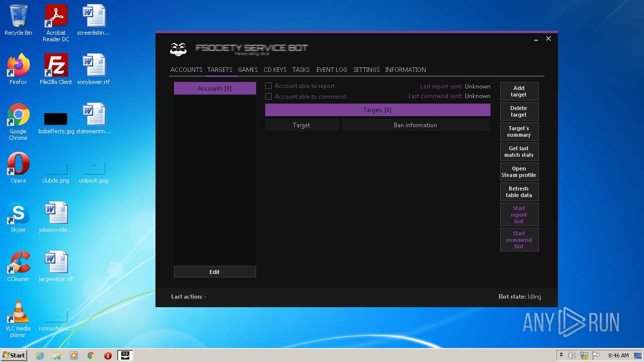Open the SETTINGS tab
The width and height of the screenshot is (644, 362).
click(x=366, y=70)
